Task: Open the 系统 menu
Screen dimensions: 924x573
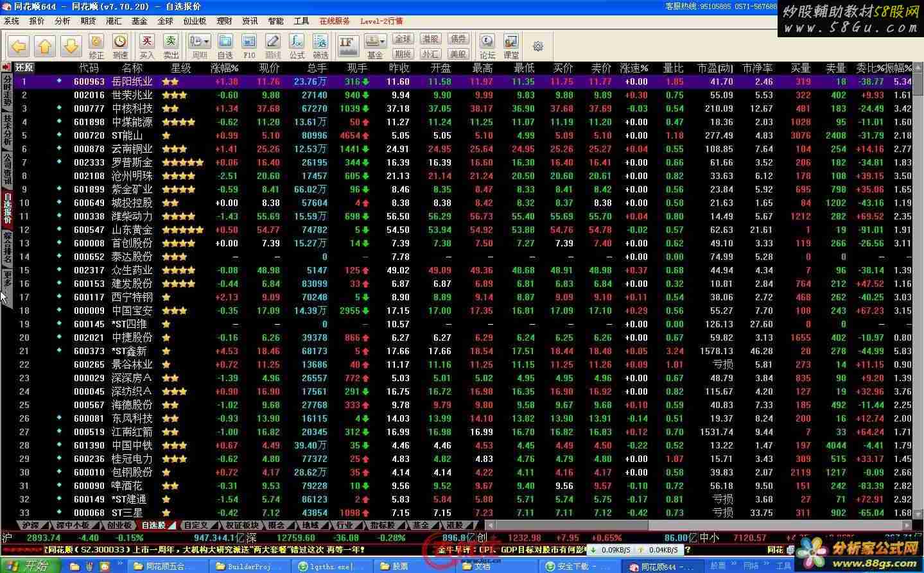Action: point(12,21)
